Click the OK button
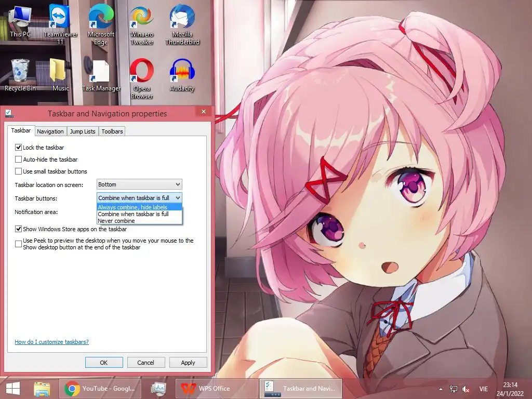 tap(104, 362)
